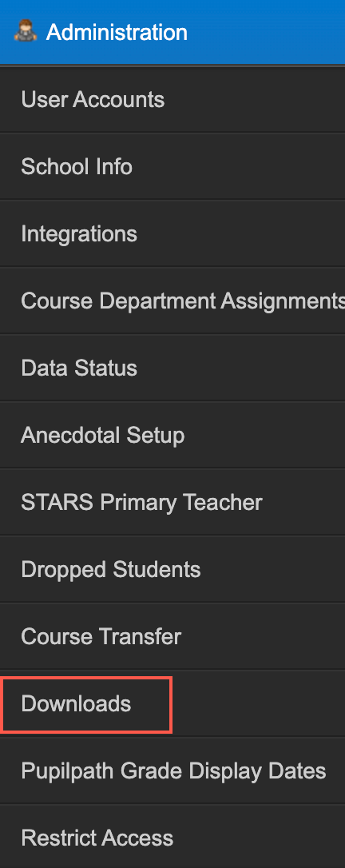Show the school's Integrations settings
The image size is (345, 868).
click(172, 233)
